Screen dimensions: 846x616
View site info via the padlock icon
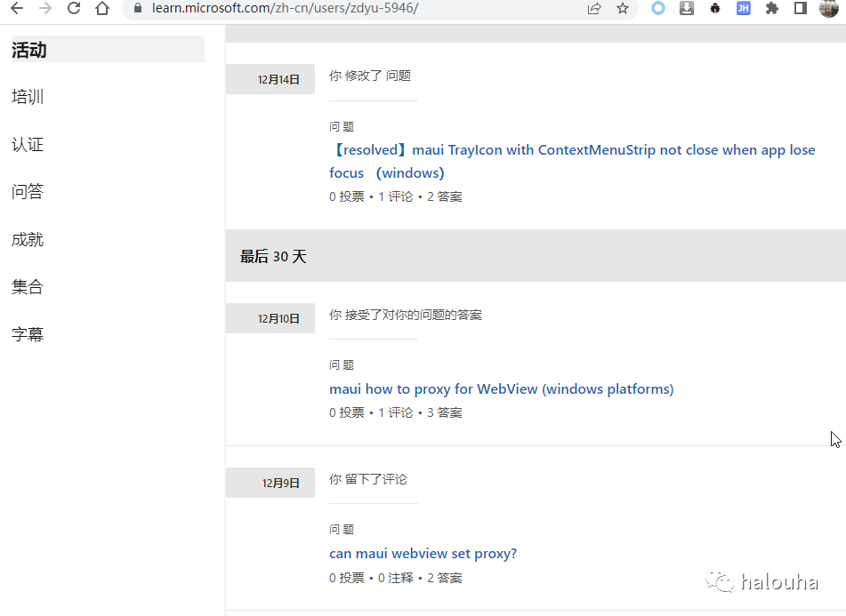(138, 8)
